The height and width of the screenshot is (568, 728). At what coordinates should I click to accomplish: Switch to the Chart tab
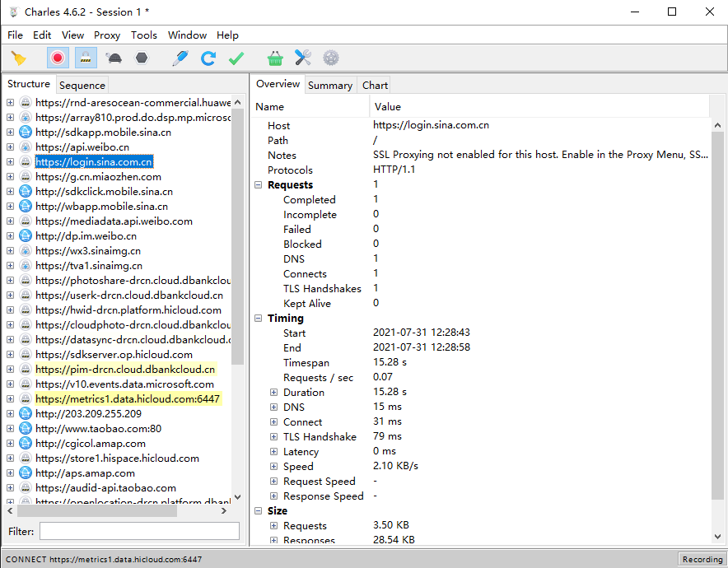click(375, 86)
